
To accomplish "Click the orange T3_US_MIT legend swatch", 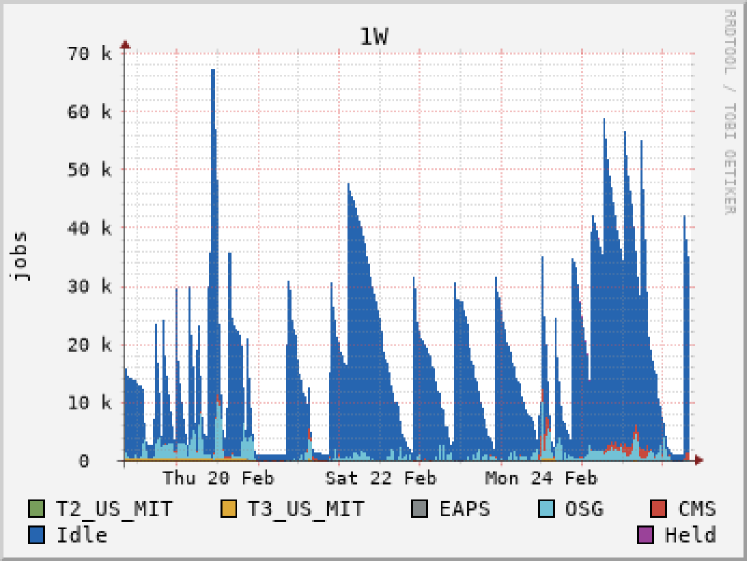I will point(229,509).
